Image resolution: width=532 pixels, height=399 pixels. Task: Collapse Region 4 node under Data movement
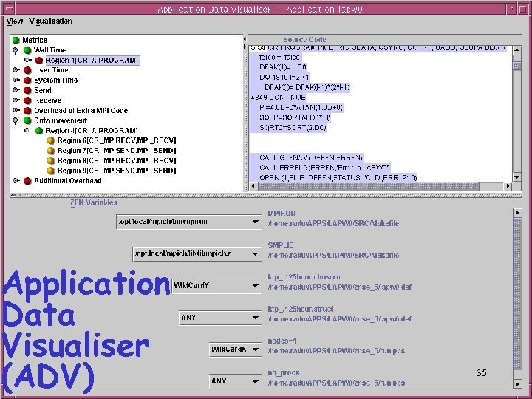(27, 131)
